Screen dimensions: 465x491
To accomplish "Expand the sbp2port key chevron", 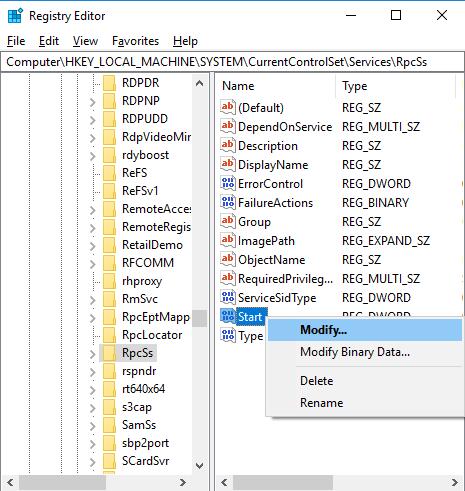I will (x=92, y=444).
